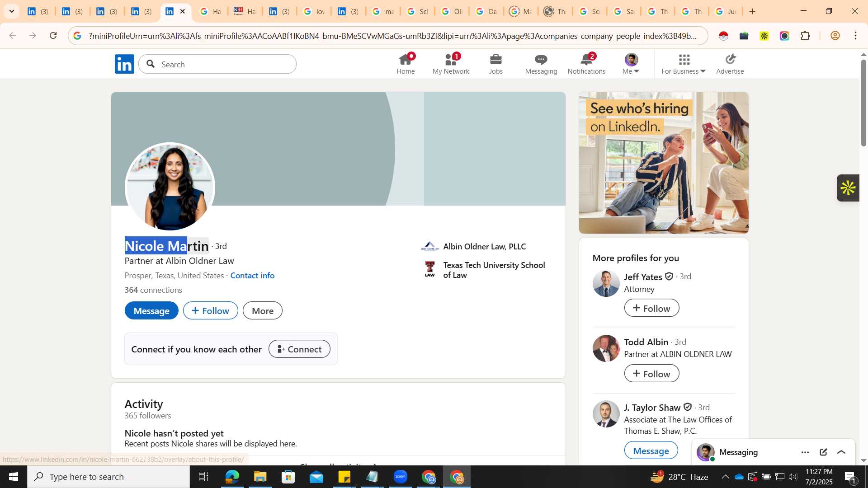The height and width of the screenshot is (488, 868).
Task: Focus the LinkedIn Search field
Action: (x=217, y=64)
